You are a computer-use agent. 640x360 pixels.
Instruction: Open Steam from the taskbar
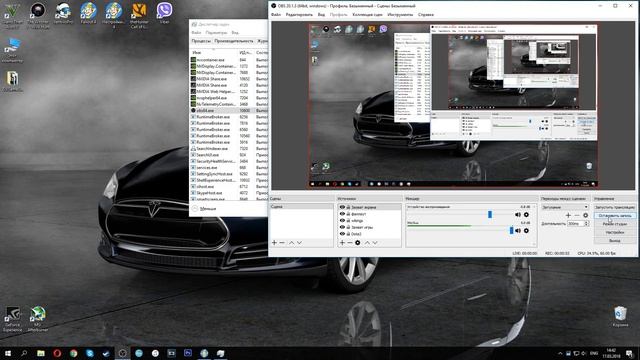click(106, 353)
